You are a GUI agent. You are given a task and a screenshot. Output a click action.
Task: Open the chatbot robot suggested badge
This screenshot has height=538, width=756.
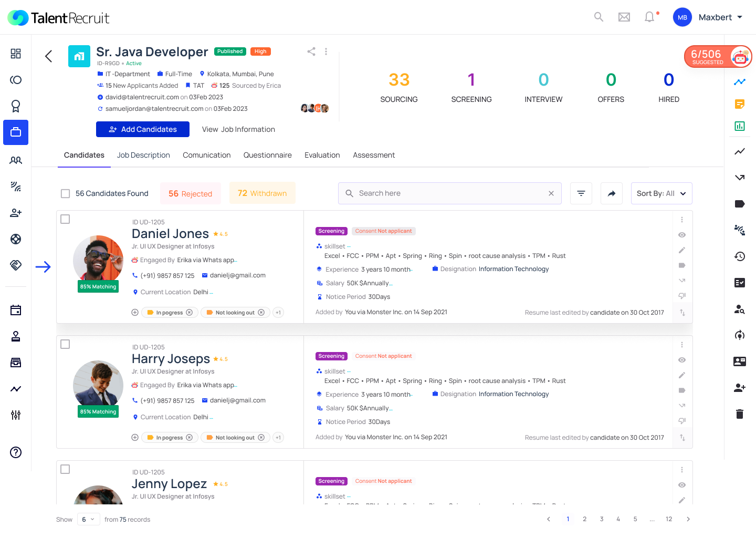(x=718, y=57)
